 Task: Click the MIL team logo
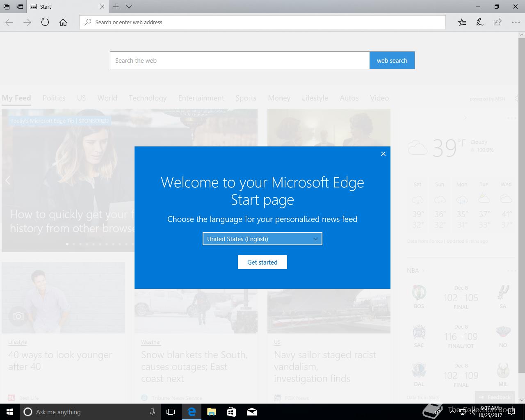(x=503, y=370)
